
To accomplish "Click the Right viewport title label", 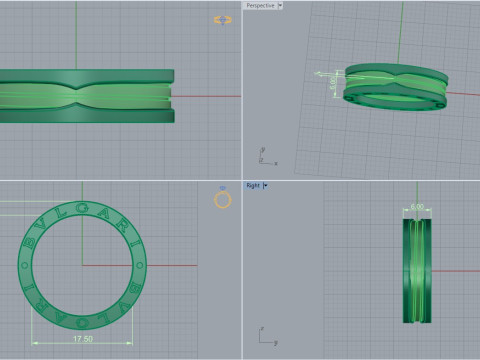I will tap(253, 186).
